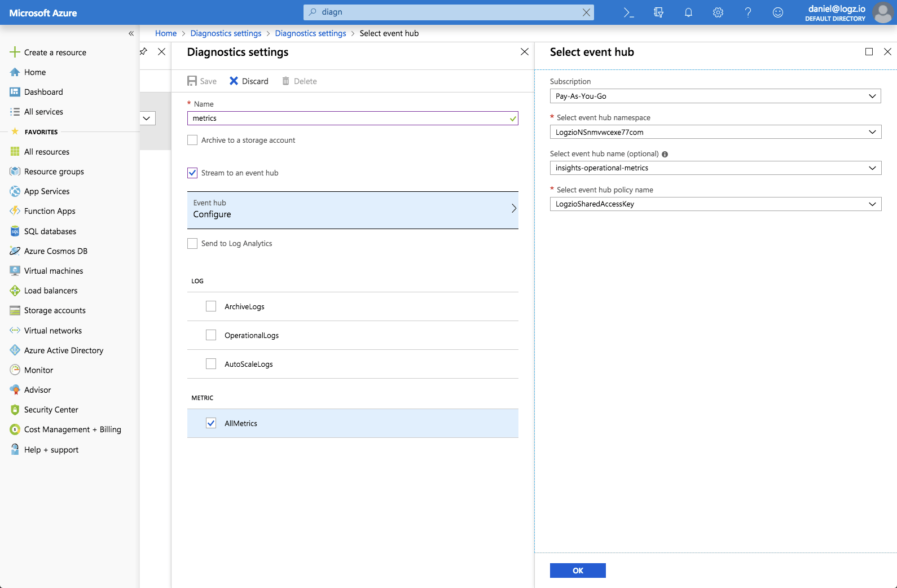Delete the diagnostics setting

click(300, 81)
